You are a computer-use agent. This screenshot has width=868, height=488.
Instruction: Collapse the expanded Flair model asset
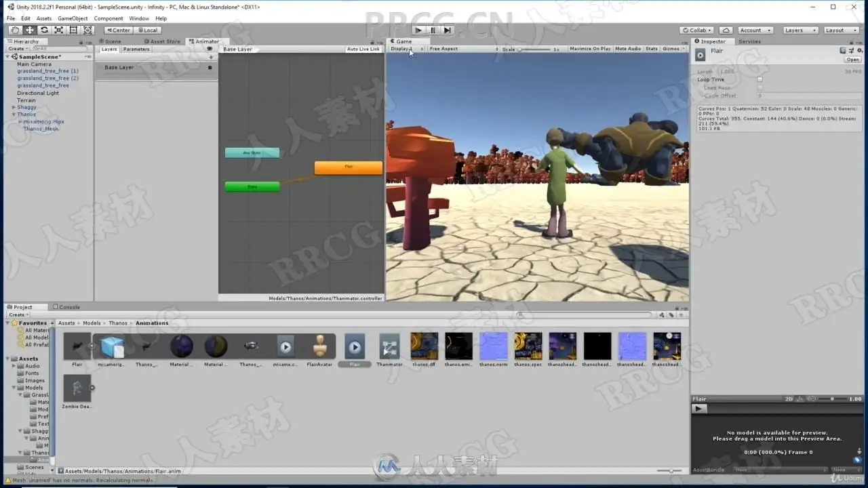(x=92, y=346)
